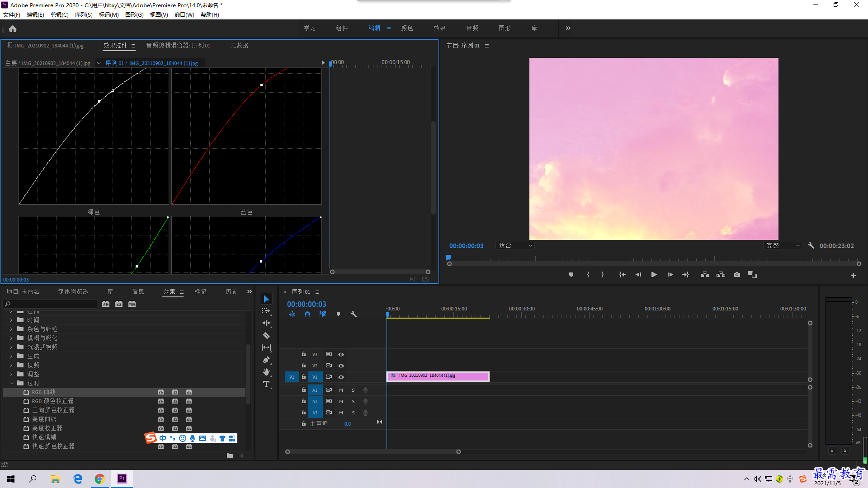Collapse the 过时 folder
This screenshot has height=488, width=868.
tap(12, 383)
